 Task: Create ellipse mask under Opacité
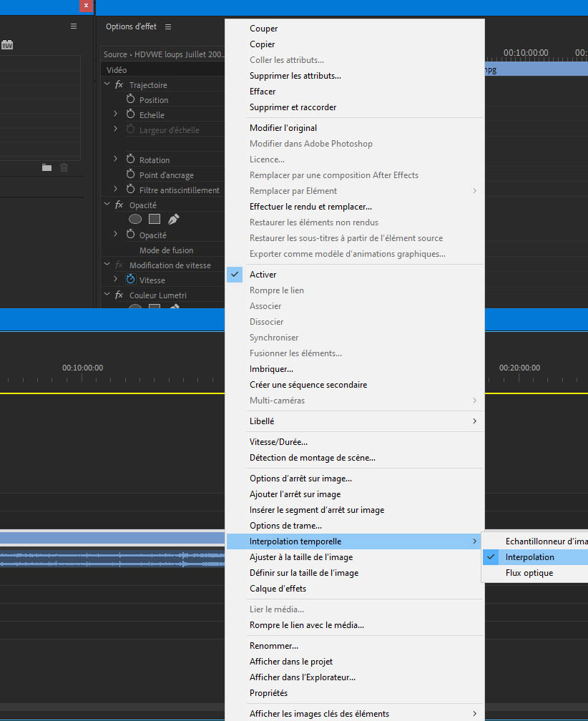[x=135, y=220]
